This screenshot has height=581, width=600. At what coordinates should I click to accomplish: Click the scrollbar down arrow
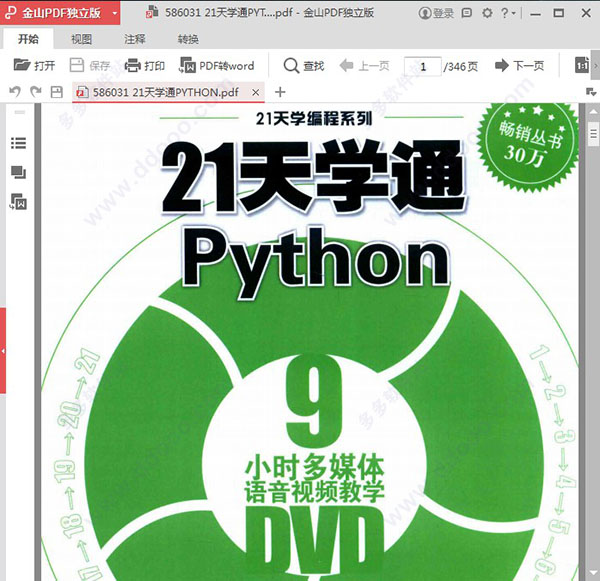(x=593, y=573)
